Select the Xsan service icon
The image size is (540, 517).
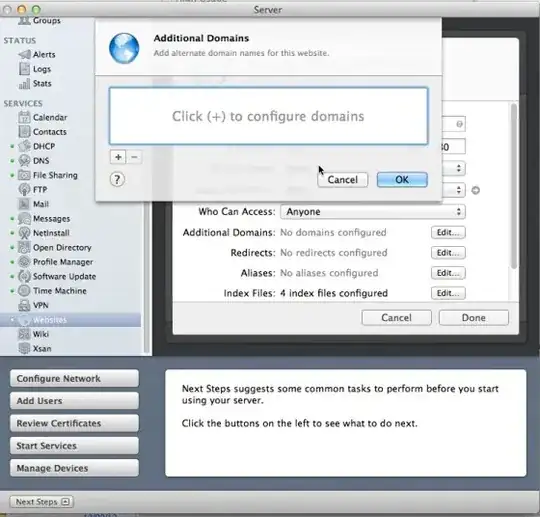coord(24,349)
